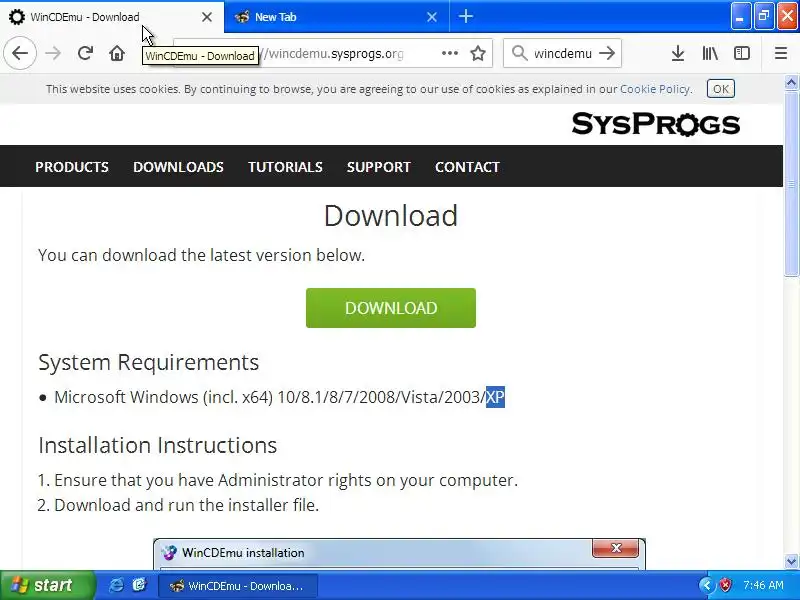
Task: Click the wincdemu.sysprogs.org address bar
Action: pyautogui.click(x=334, y=53)
